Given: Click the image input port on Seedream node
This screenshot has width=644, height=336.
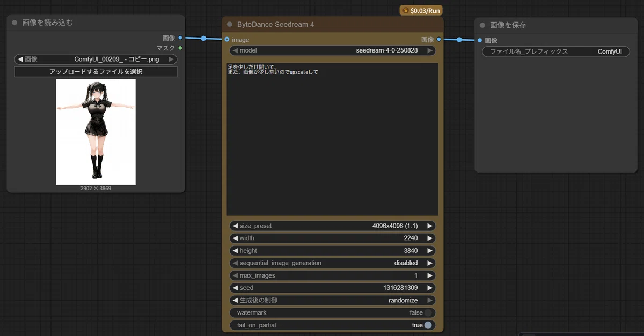Looking at the screenshot, I should (228, 39).
